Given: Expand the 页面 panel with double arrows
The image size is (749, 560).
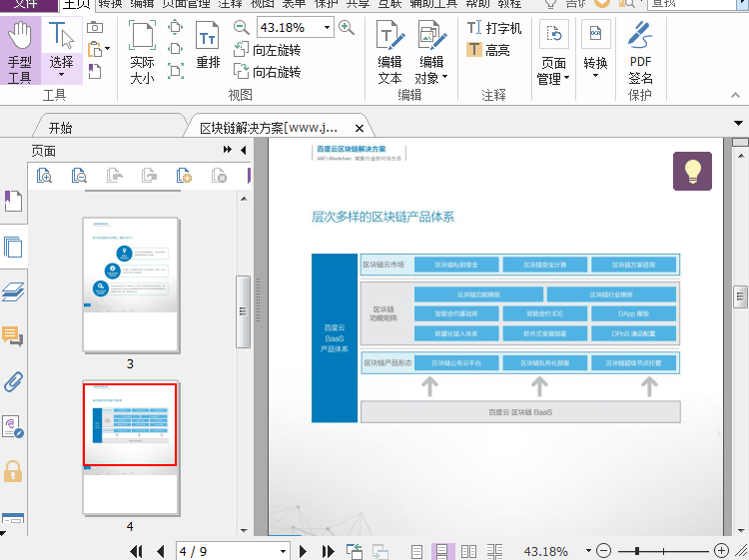Looking at the screenshot, I should 228,150.
